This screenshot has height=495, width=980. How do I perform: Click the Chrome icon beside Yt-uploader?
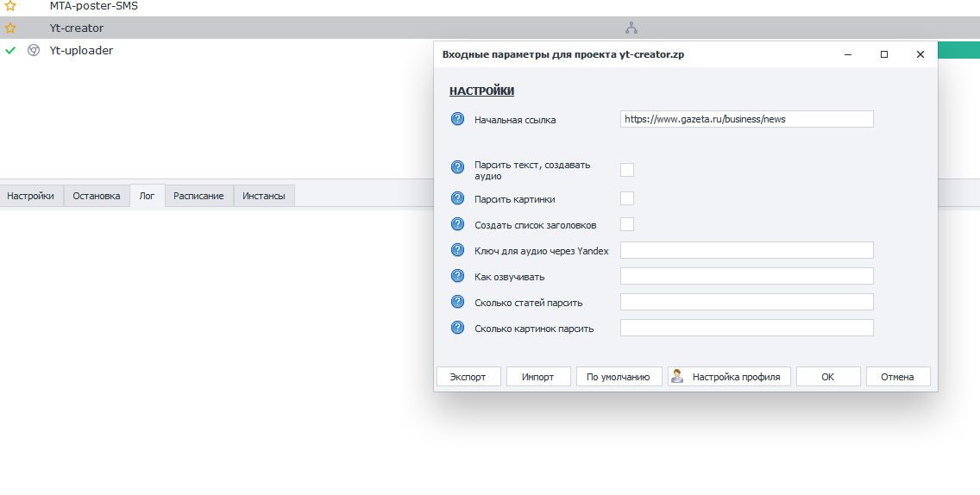pyautogui.click(x=34, y=50)
